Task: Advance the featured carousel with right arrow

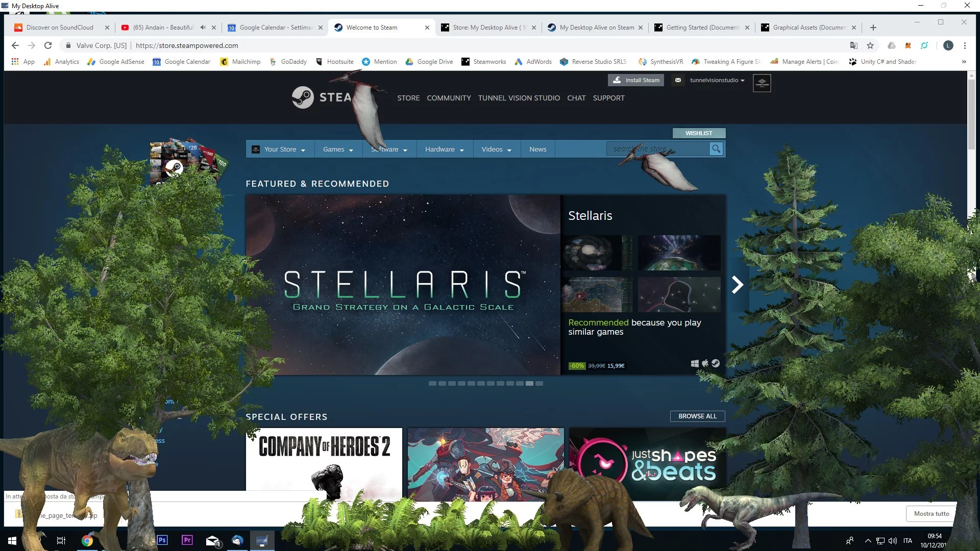Action: click(738, 285)
